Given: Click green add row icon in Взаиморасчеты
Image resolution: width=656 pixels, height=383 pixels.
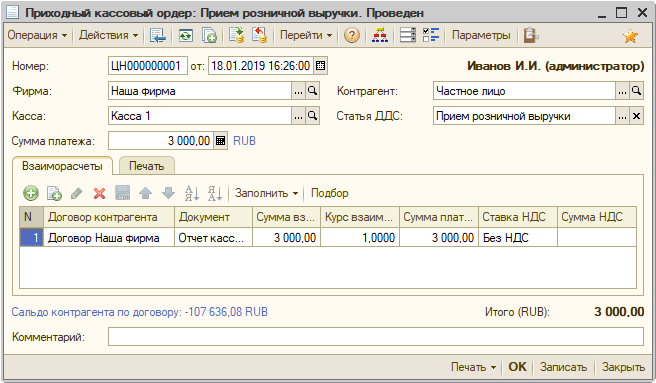Looking at the screenshot, I should point(31,193).
